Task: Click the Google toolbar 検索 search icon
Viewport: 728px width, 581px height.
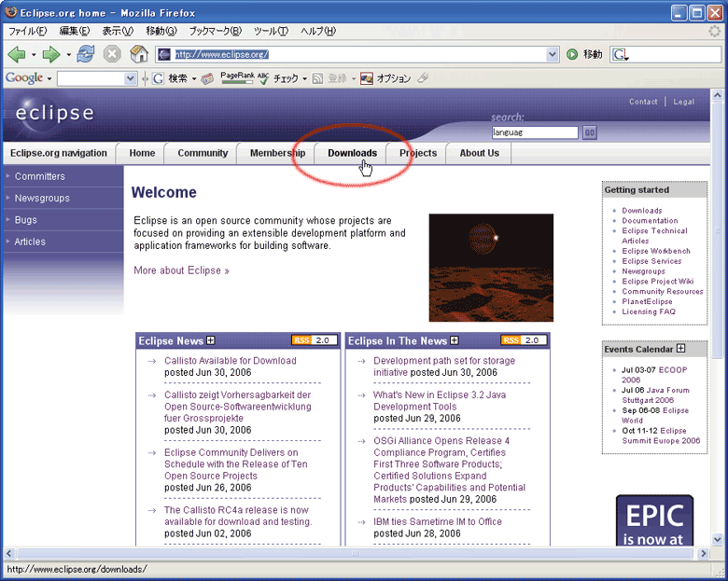Action: [158, 78]
